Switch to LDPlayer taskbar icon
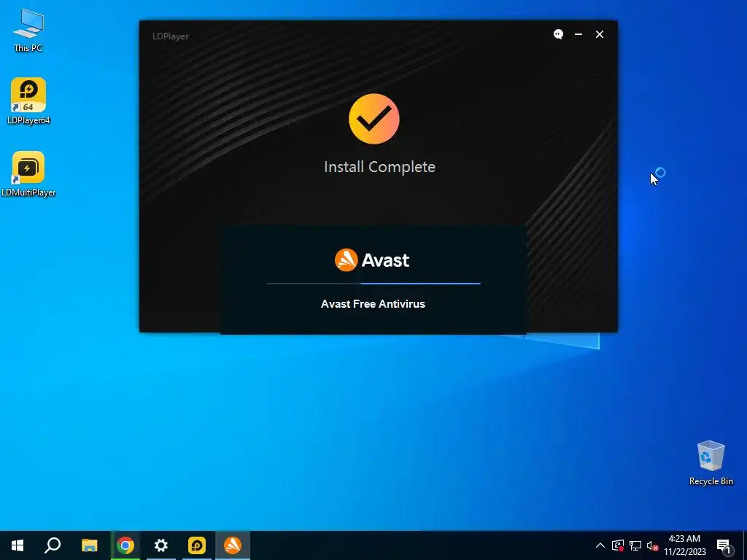 click(x=197, y=545)
